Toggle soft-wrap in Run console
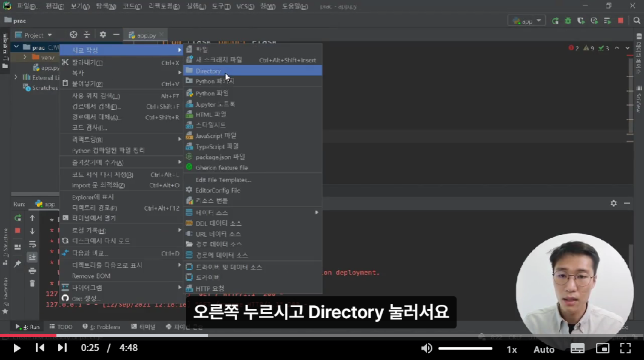The width and height of the screenshot is (644, 360). point(33,244)
